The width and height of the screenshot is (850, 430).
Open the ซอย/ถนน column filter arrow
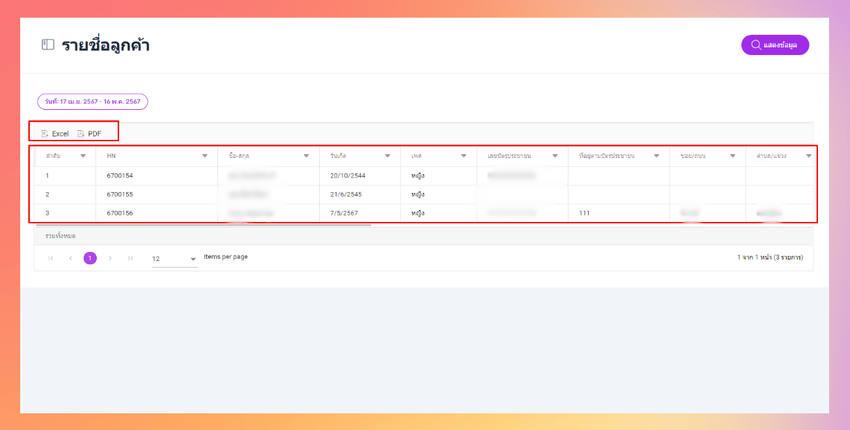pyautogui.click(x=733, y=156)
